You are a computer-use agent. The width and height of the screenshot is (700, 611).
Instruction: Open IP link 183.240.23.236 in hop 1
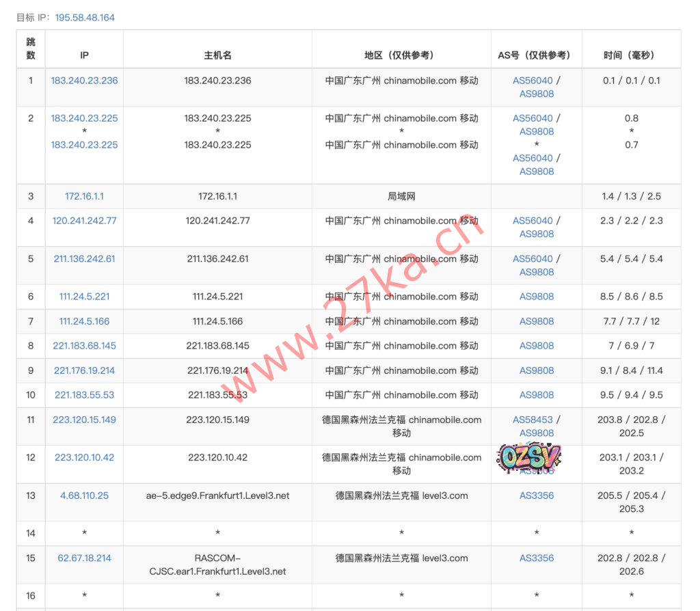coord(84,81)
